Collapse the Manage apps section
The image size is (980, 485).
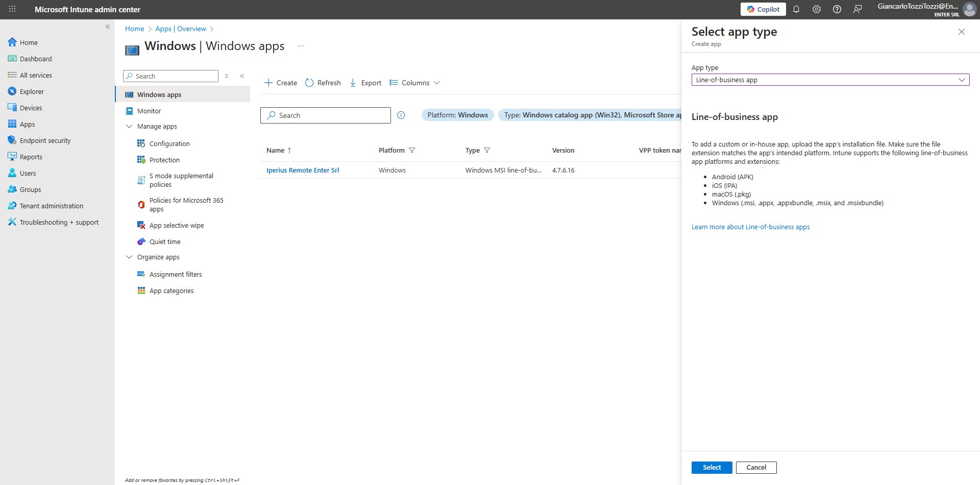point(129,127)
